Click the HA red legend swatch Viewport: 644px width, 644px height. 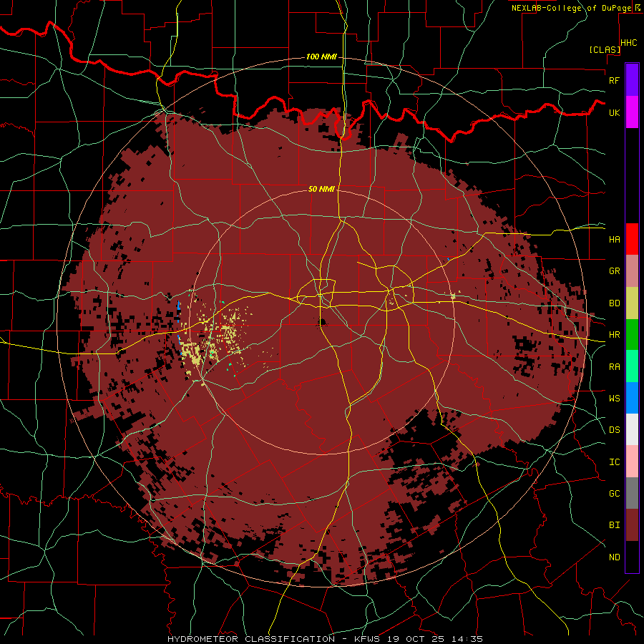632,239
